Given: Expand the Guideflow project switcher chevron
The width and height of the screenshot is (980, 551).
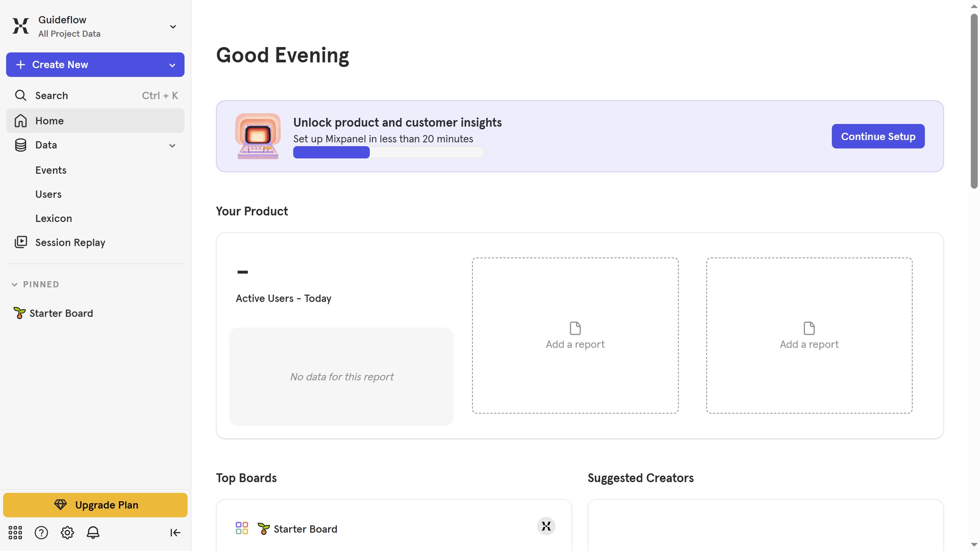Looking at the screenshot, I should [173, 26].
